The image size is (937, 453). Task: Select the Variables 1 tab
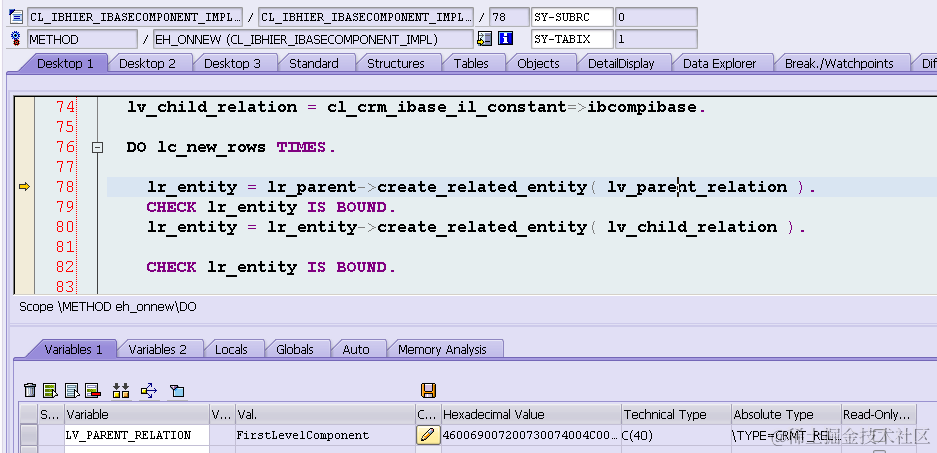pyautogui.click(x=74, y=349)
